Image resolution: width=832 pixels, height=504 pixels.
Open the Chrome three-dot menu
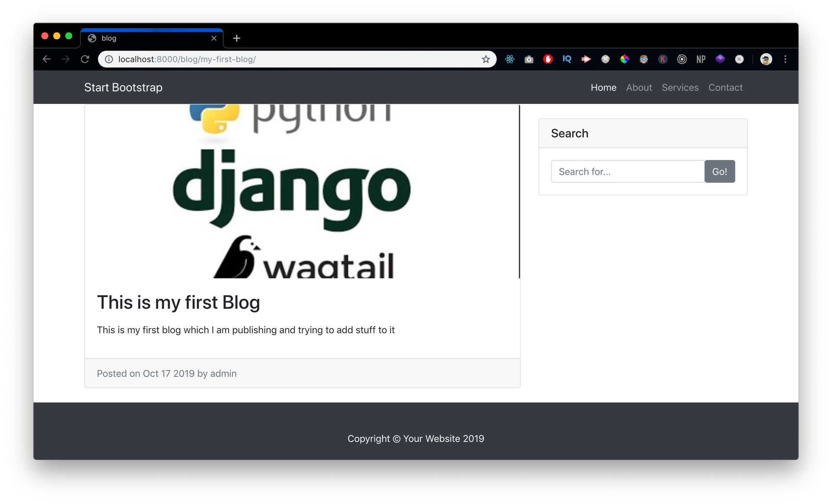tap(785, 59)
